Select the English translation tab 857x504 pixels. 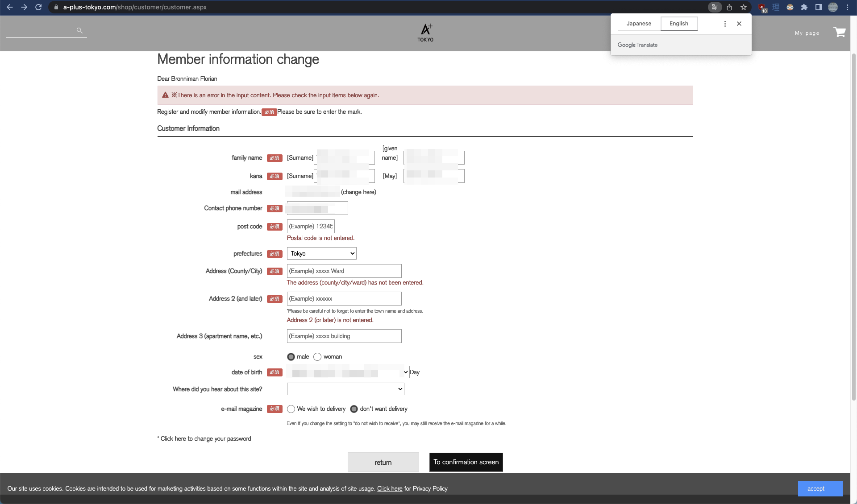click(x=678, y=24)
